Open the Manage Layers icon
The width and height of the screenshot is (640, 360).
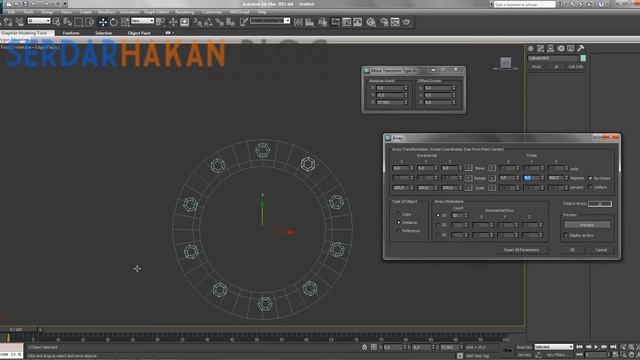(x=322, y=22)
